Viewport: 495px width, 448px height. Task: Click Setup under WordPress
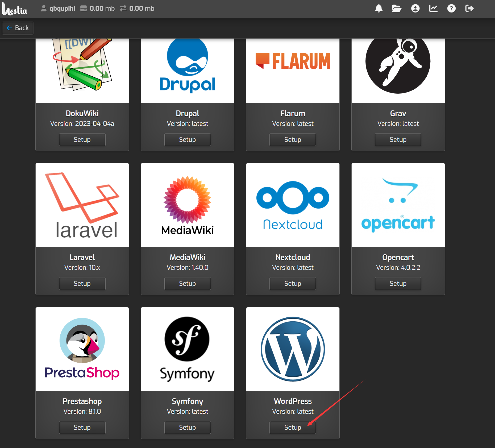(x=293, y=428)
